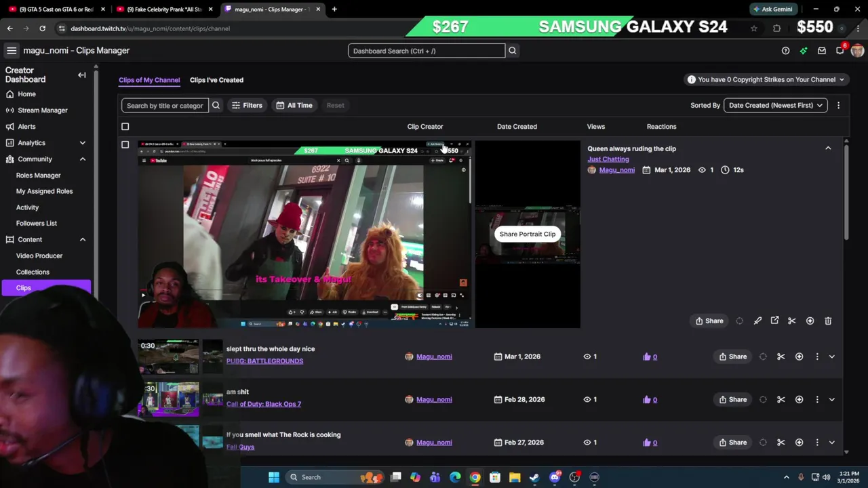Click the clip search magnifier icon
Screen dimensions: 868x488
tap(216, 105)
